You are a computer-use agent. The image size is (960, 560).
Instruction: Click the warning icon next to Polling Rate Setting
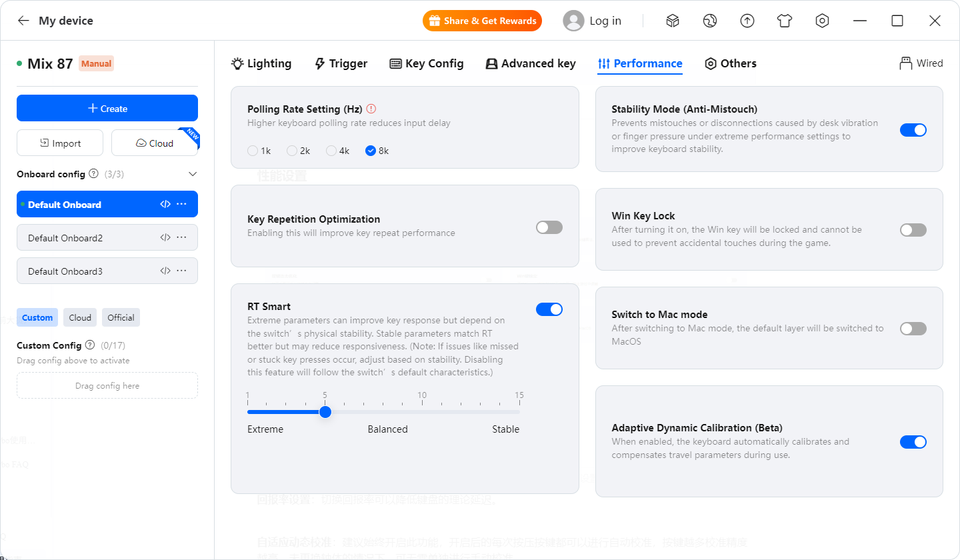371,109
